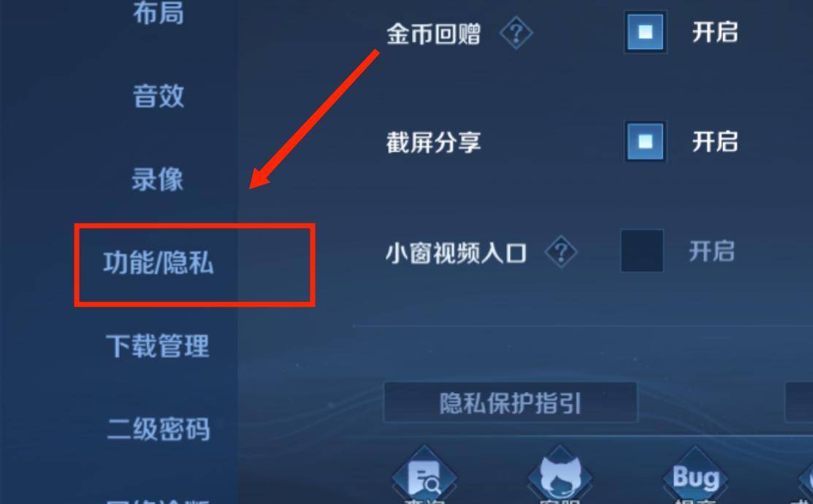
Task: Click the 开启 label next to 金币回赠
Action: [715, 32]
